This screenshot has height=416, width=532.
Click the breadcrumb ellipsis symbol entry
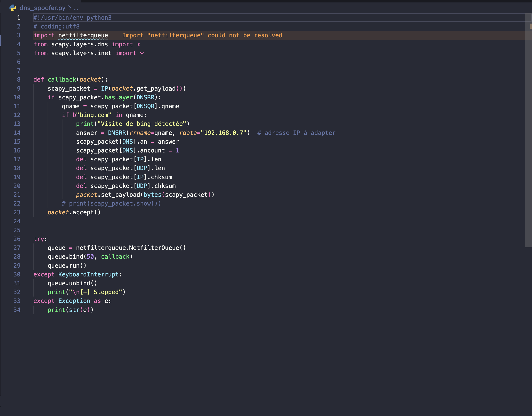coord(76,9)
